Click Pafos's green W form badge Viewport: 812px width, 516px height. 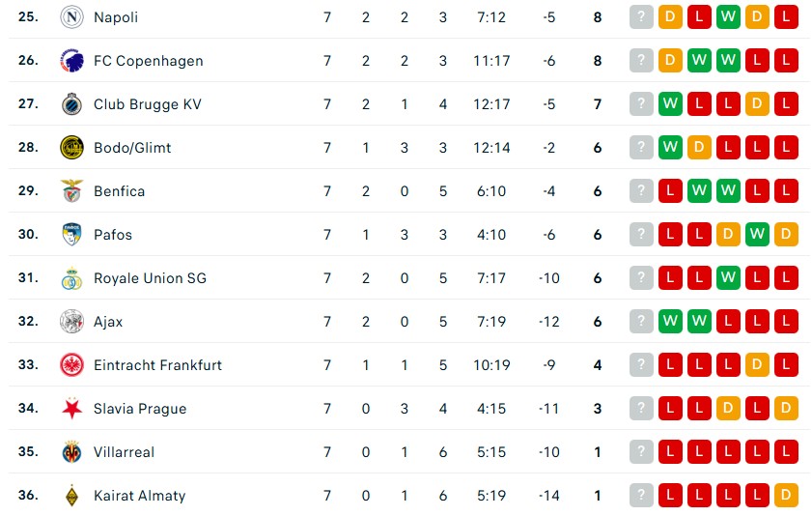pyautogui.click(x=757, y=235)
